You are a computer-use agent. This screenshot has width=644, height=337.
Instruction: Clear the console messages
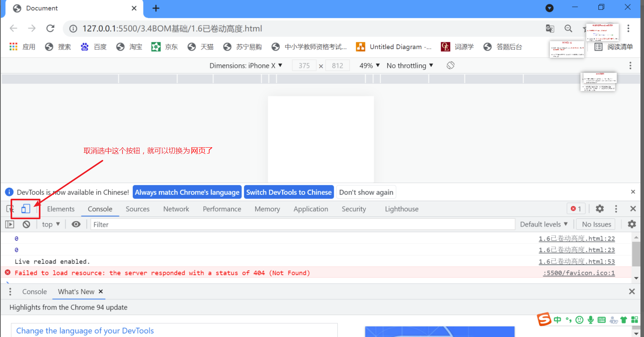pos(26,224)
